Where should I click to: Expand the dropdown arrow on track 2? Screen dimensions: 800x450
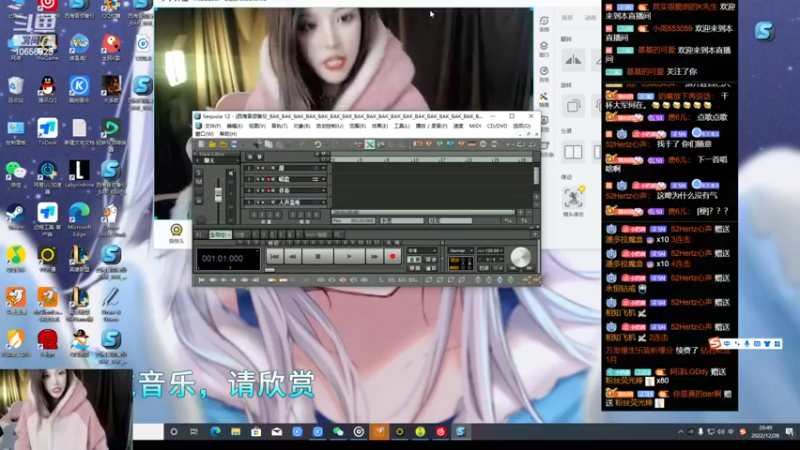323,168
